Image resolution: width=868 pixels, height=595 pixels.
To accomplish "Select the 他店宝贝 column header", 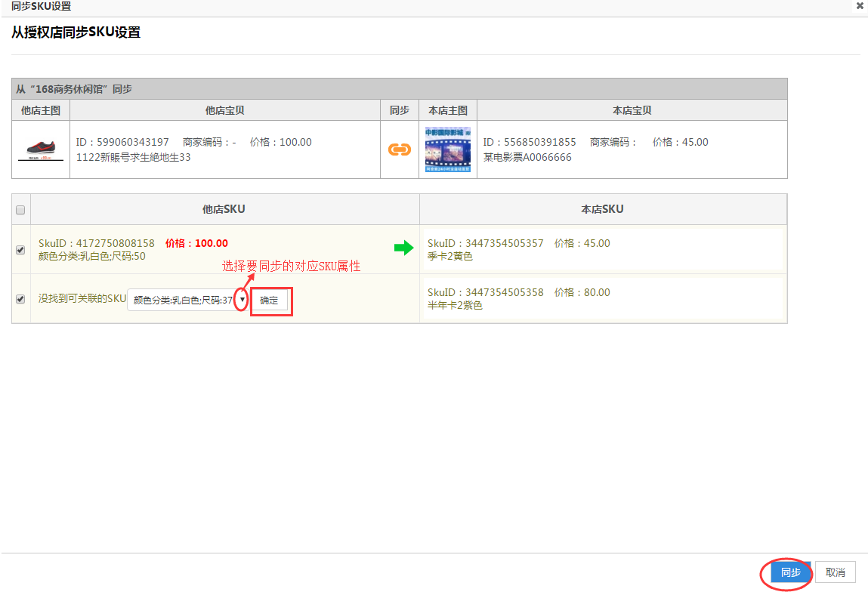I will click(224, 110).
